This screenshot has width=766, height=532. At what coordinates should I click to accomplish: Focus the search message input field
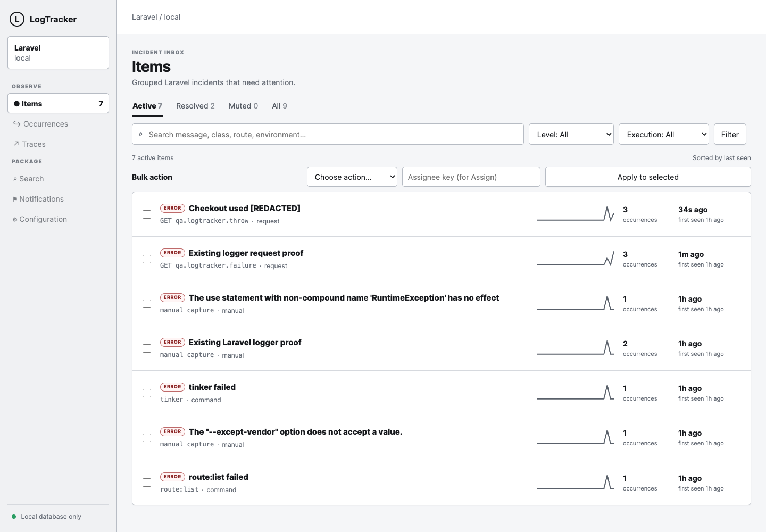[x=328, y=134]
